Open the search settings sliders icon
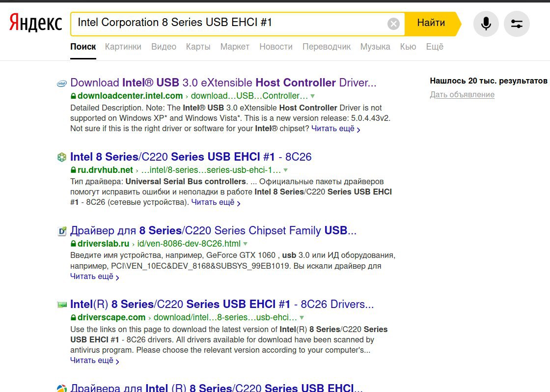Image resolution: width=550 pixels, height=392 pixels. [517, 24]
